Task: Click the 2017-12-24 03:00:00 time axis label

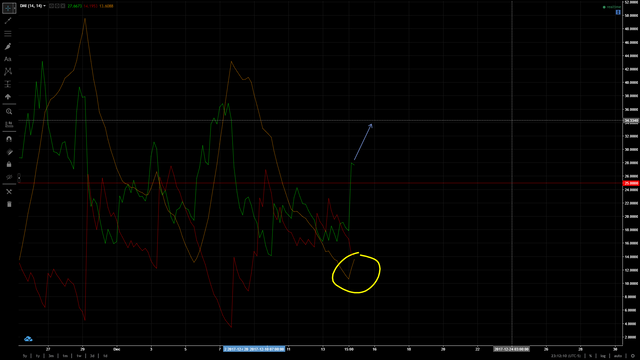Action: pos(511,349)
